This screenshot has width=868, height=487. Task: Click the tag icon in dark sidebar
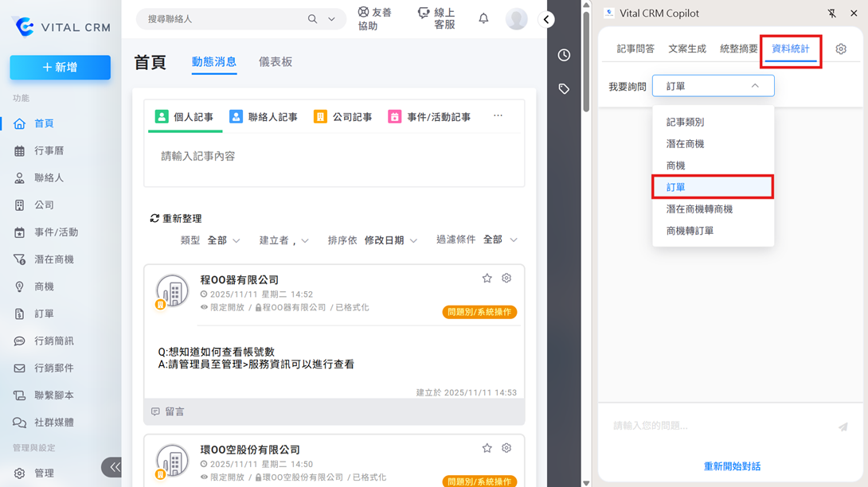tap(564, 89)
